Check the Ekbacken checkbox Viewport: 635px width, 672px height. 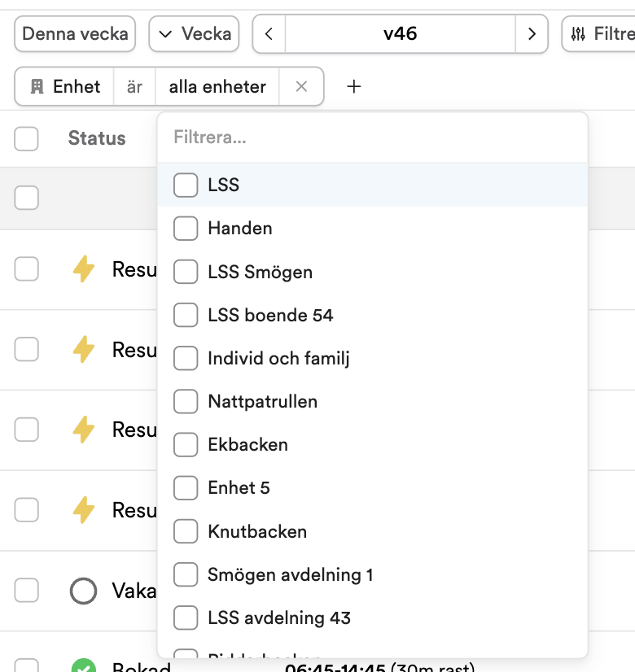[x=186, y=444]
